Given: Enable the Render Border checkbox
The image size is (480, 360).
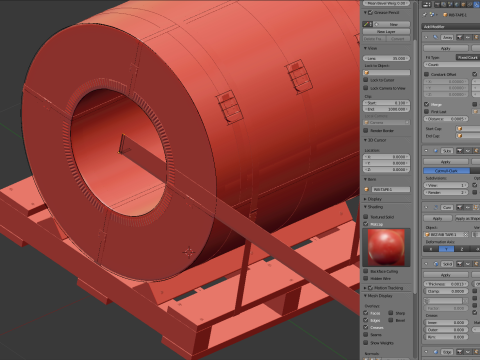Looking at the screenshot, I should tap(366, 130).
